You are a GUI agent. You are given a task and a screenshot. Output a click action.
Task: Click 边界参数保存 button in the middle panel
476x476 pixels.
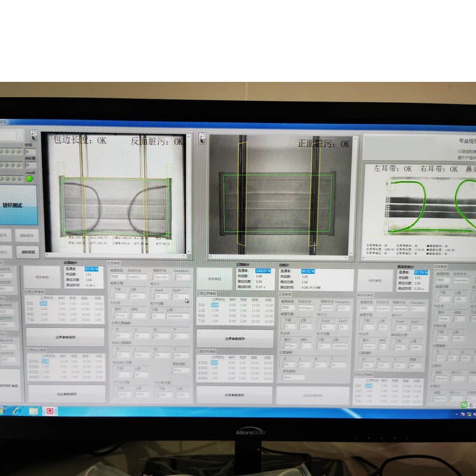[235, 338]
